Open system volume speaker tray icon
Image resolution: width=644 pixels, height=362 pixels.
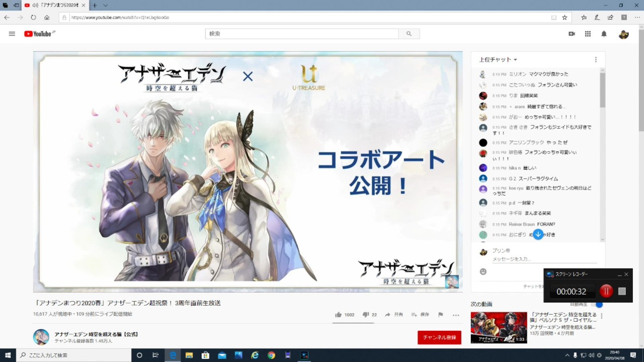591,355
